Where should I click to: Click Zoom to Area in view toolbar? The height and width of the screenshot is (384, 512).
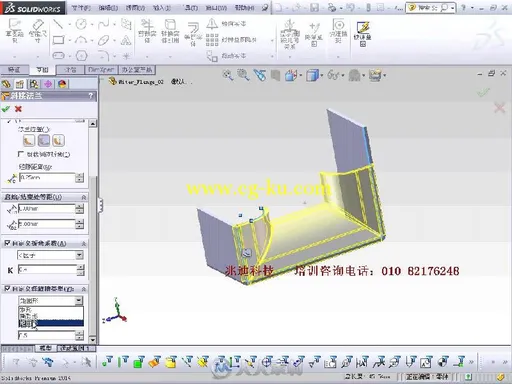tap(243, 75)
